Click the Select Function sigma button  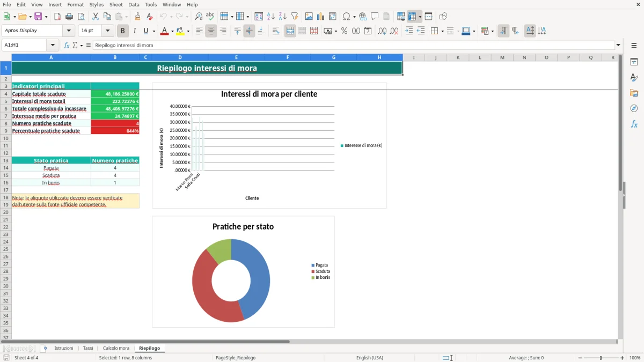pos(75,45)
